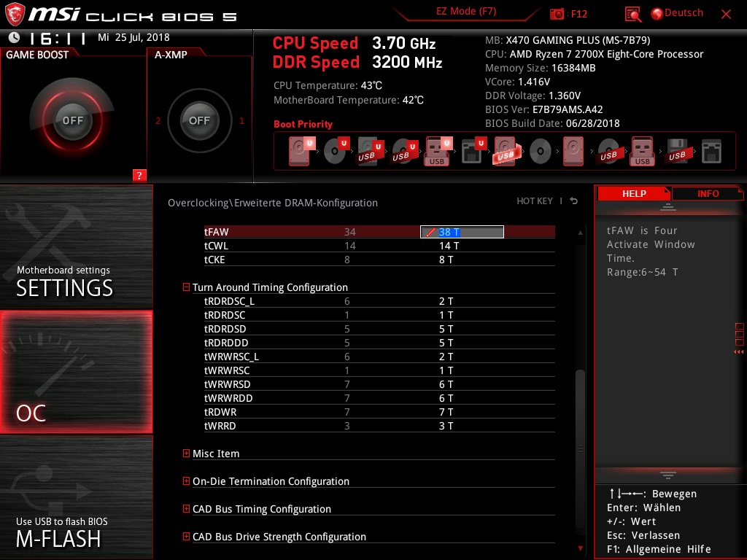Image resolution: width=747 pixels, height=560 pixels.
Task: Select the UEFI USB hard disk boot device
Action: 370,151
